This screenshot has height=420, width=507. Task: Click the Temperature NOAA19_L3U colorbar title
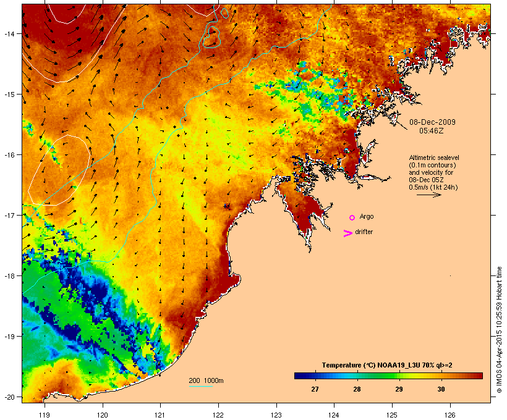point(387,365)
